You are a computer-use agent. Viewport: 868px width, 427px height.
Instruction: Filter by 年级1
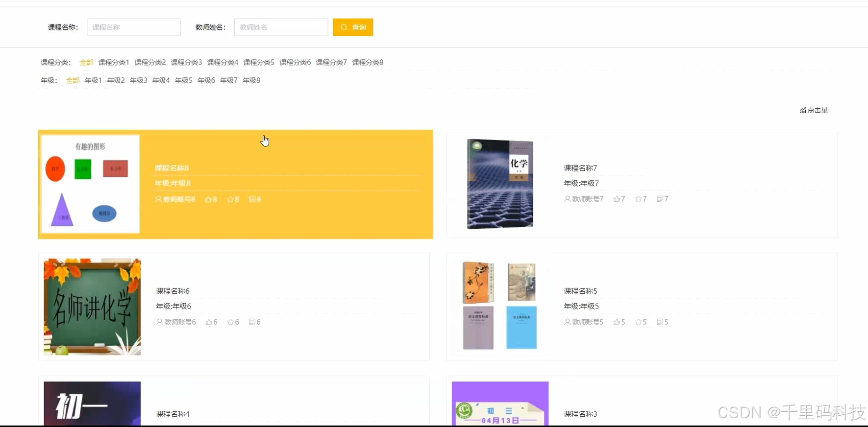click(93, 80)
